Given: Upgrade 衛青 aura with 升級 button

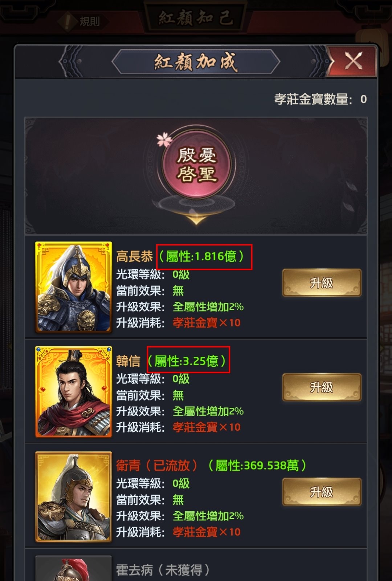Looking at the screenshot, I should tap(322, 492).
